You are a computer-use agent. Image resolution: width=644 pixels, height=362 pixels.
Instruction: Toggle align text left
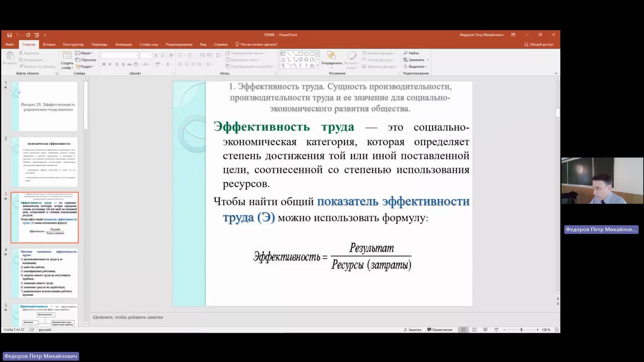[x=180, y=64]
